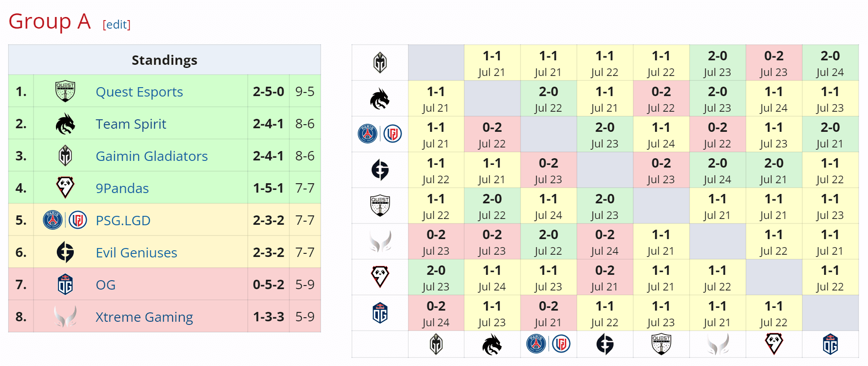Click the 9Pandas icon in the bottom column header
The height and width of the screenshot is (366, 868).
(774, 344)
